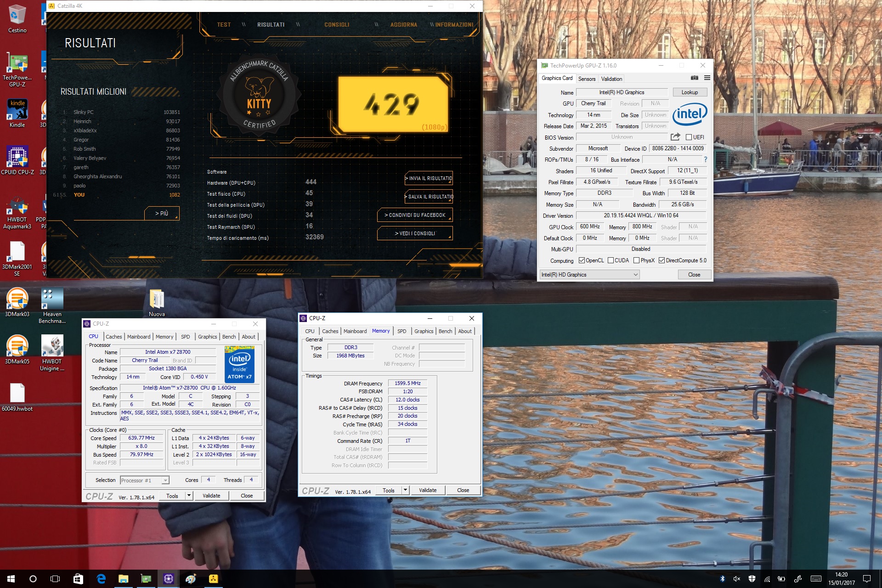Launch 3DMark05 desktop shortcut
882x588 pixels.
[17, 349]
